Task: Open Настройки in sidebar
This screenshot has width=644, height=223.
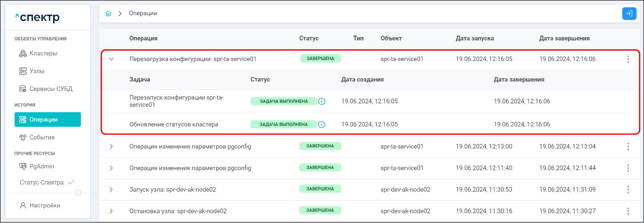Action: point(45,205)
